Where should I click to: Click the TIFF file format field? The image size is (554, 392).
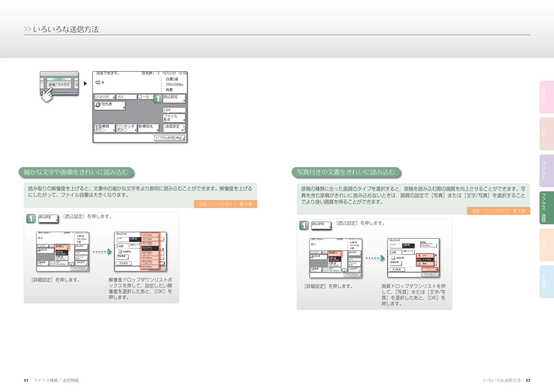pos(174,110)
